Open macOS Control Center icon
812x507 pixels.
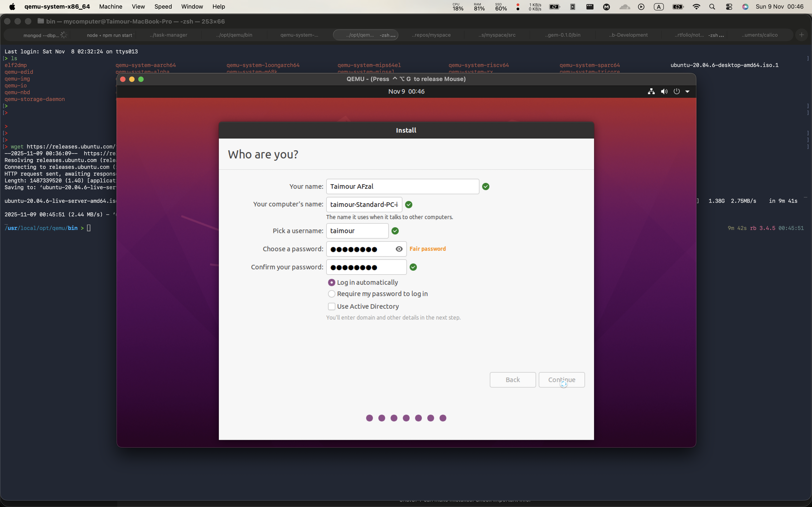729,7
